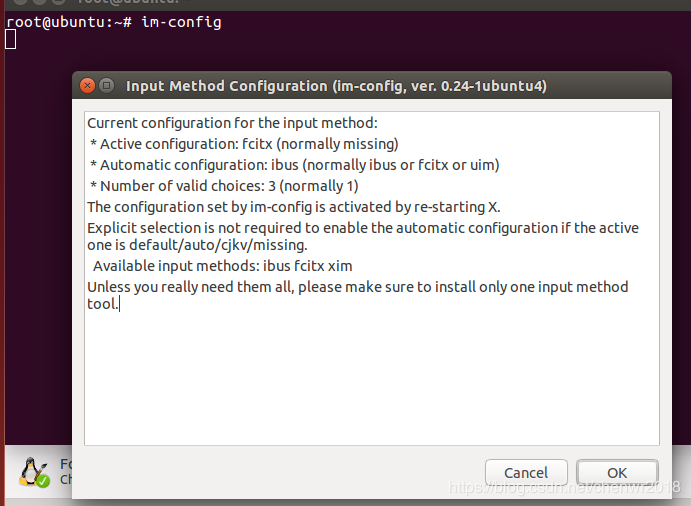
Task: Click the OK button
Action: pyautogui.click(x=617, y=472)
